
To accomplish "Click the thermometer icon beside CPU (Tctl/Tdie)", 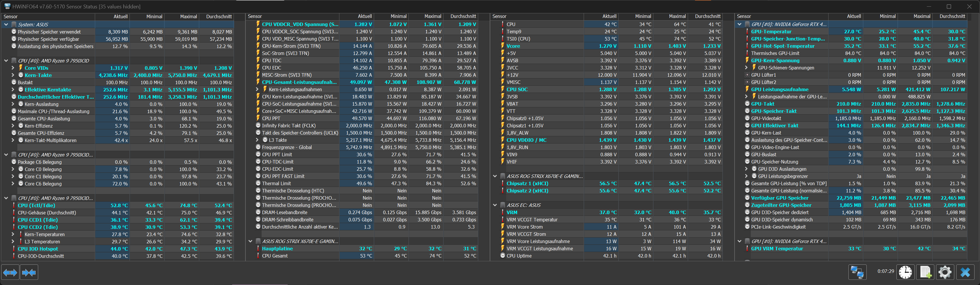I will (14, 205).
